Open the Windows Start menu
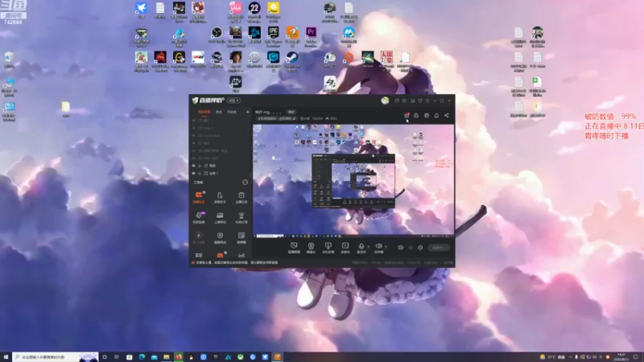 6,357
